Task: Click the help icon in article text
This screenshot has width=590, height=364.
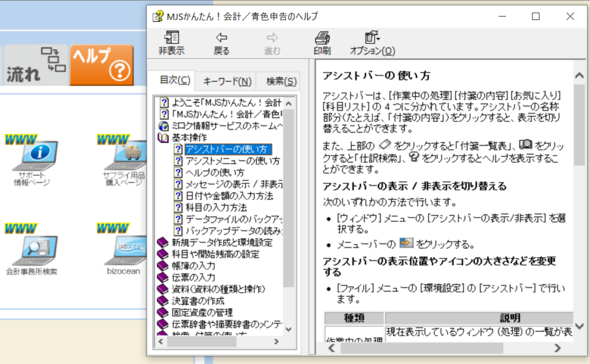Action: [414, 157]
